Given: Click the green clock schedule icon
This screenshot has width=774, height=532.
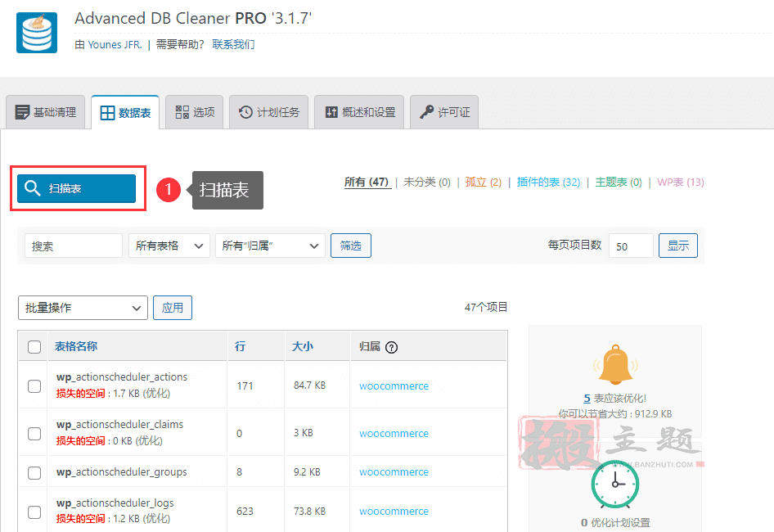Looking at the screenshot, I should (615, 484).
